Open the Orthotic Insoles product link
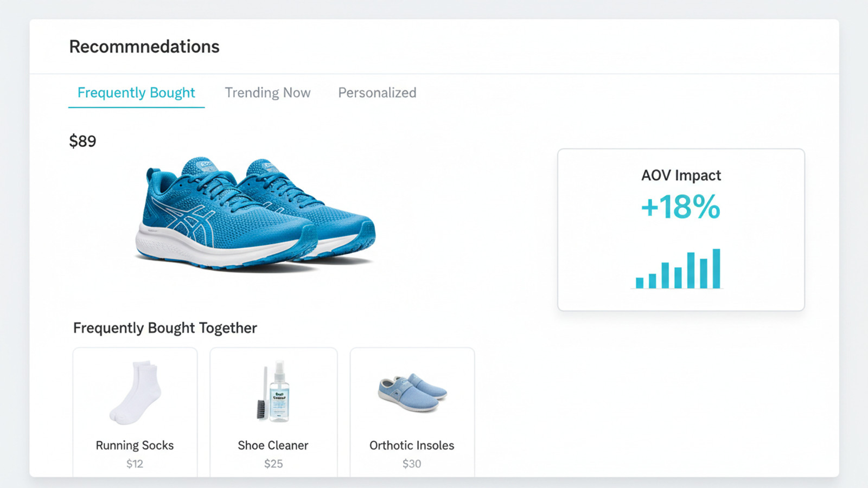Screen dimensions: 868x488 (412, 445)
